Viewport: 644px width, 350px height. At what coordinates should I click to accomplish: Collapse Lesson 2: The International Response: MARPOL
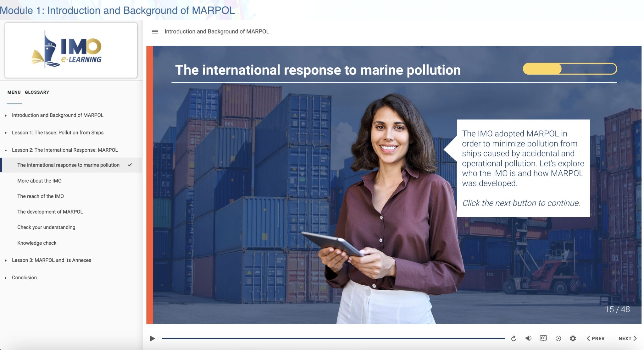[6, 150]
